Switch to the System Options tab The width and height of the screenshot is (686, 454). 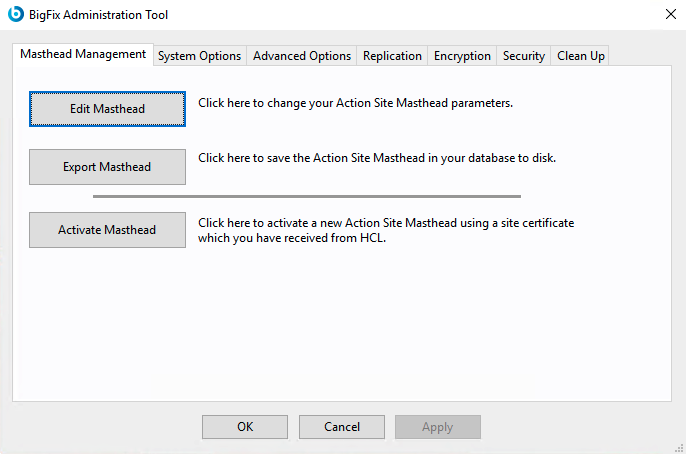(x=199, y=56)
